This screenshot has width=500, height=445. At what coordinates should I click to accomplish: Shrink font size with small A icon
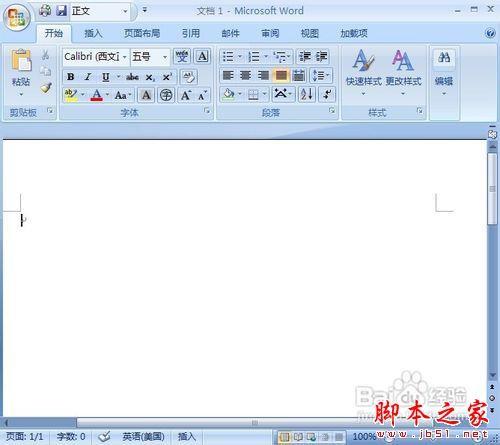[x=202, y=96]
